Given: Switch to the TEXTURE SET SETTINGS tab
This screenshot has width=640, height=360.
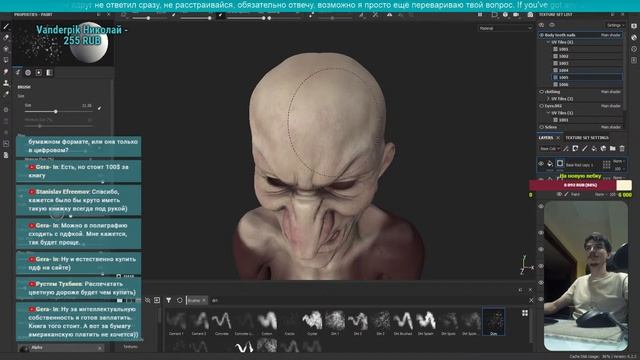Looking at the screenshot, I should [x=587, y=138].
